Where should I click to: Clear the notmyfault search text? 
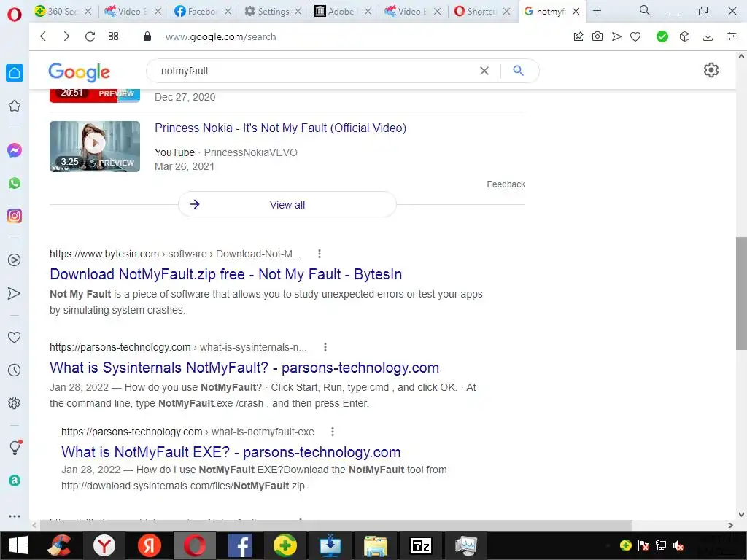(x=484, y=71)
